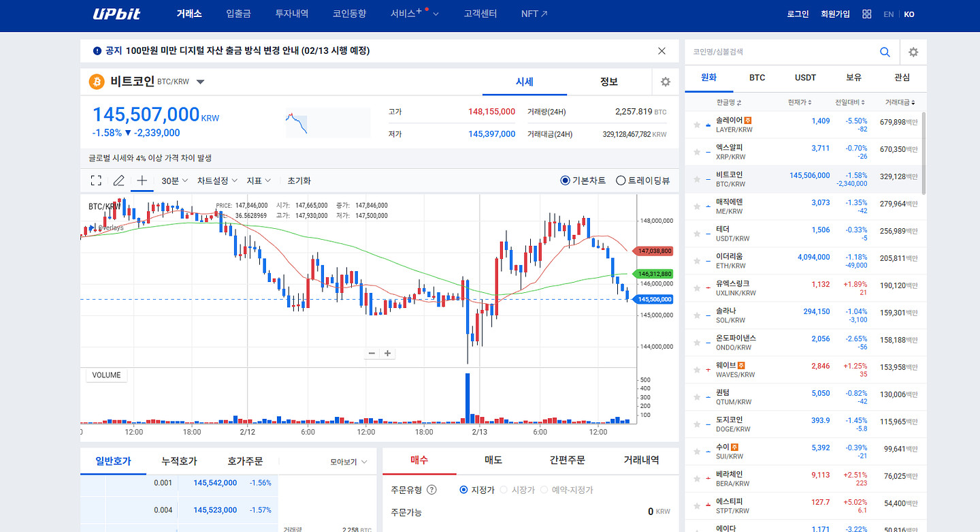980x532 pixels.
Task: Open the 투자내역 menu item
Action: [x=291, y=14]
